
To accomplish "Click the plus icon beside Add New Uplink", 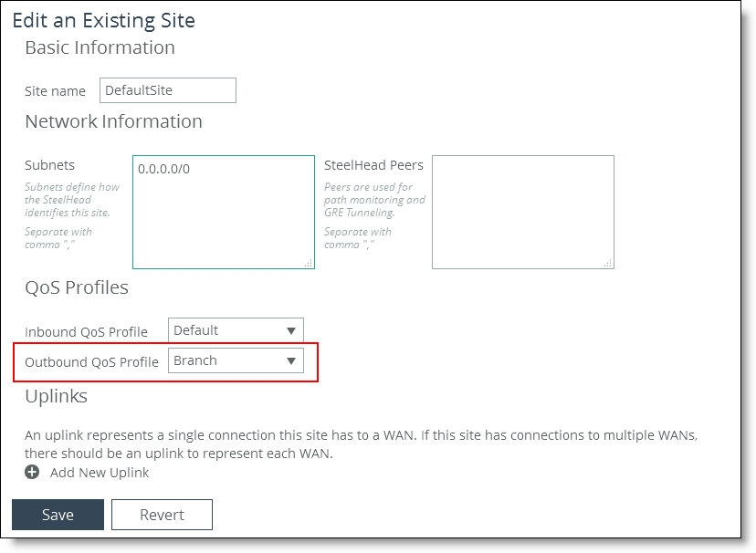I will coord(32,472).
